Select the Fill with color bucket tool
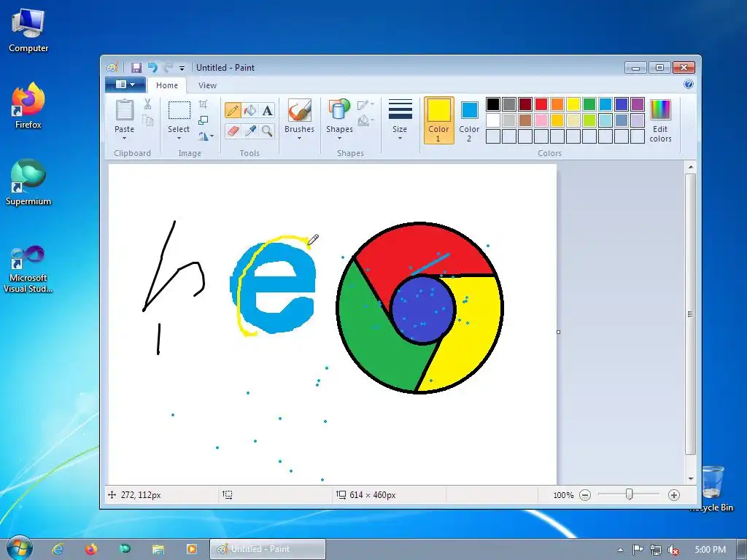The image size is (747, 560). pos(250,111)
